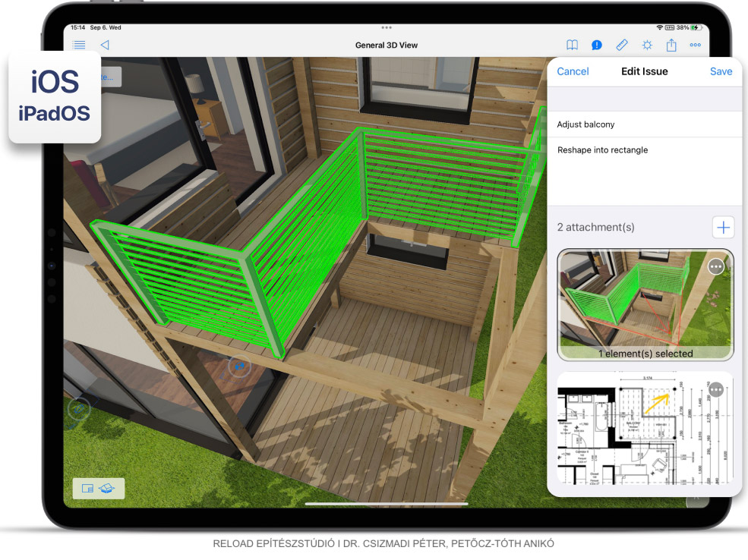Tap the back triangle arrow
The height and width of the screenshot is (560, 748).
pos(105,45)
